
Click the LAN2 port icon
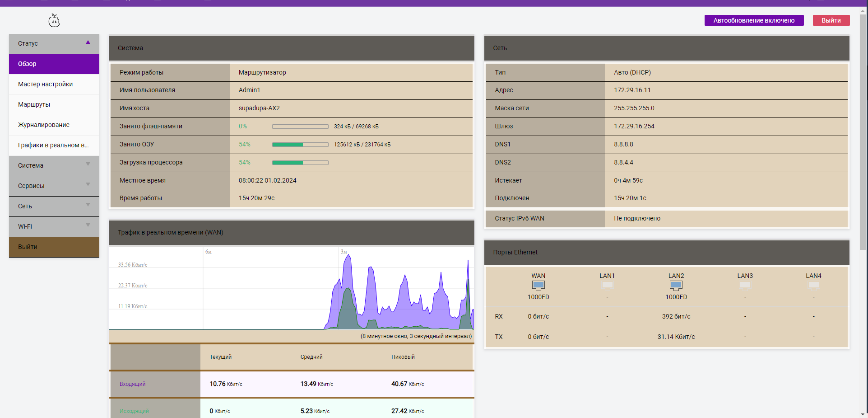(x=676, y=285)
